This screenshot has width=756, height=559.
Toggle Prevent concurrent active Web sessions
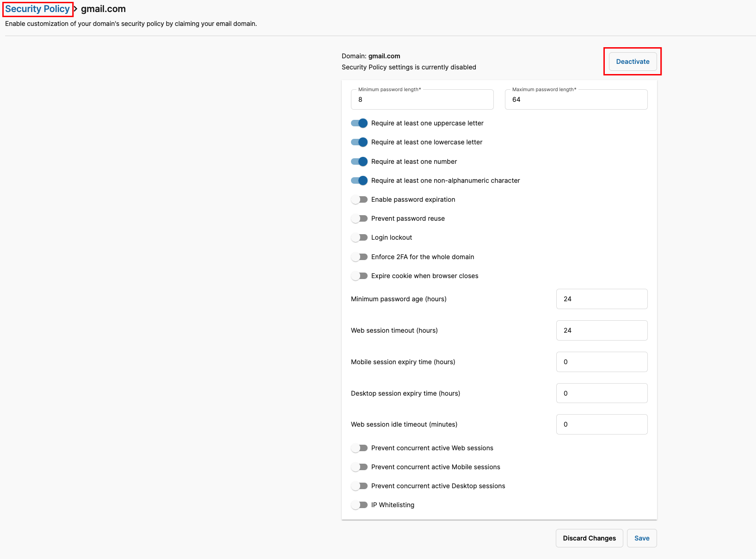[359, 448]
